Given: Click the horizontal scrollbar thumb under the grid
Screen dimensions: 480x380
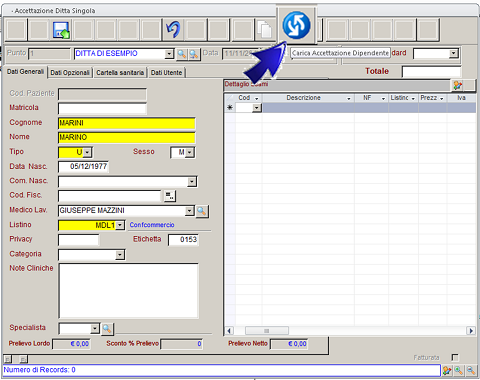Looking at the screenshot, I should (267, 331).
